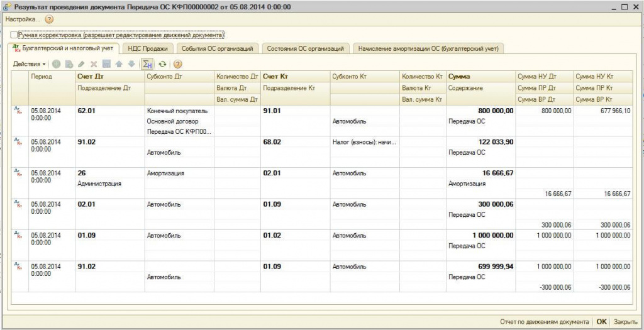Image resolution: width=644 pixels, height=330 pixels.
Task: Click the green Refresh icon
Action: 163,64
